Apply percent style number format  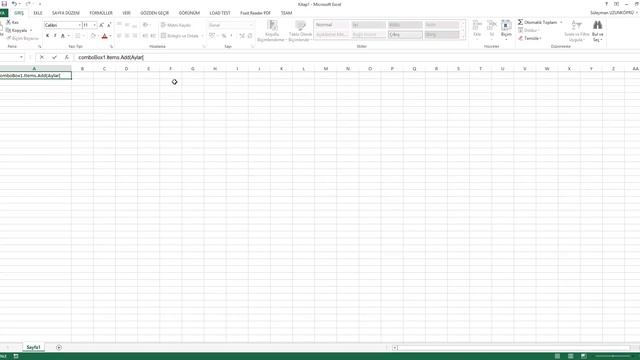[224, 36]
